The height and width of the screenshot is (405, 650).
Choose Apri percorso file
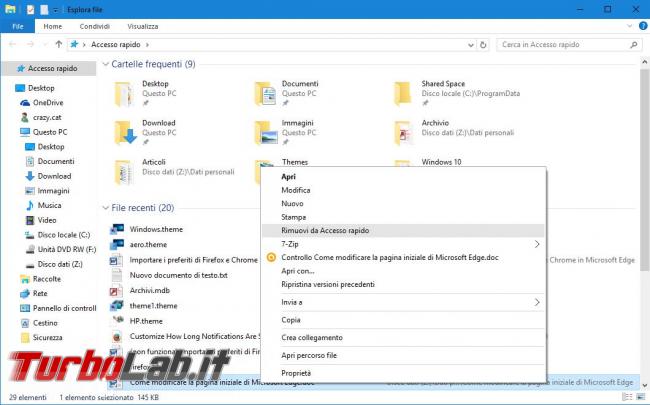(403, 355)
